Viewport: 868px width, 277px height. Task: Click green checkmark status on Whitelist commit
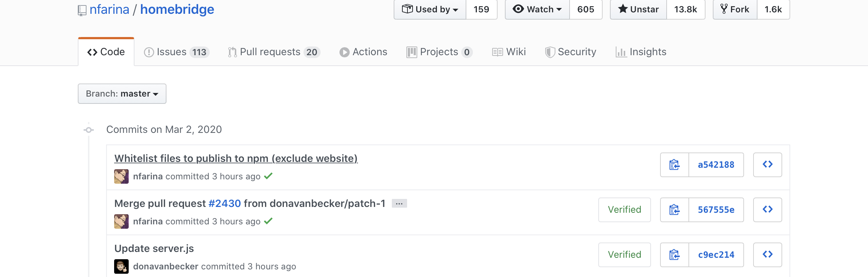268,176
